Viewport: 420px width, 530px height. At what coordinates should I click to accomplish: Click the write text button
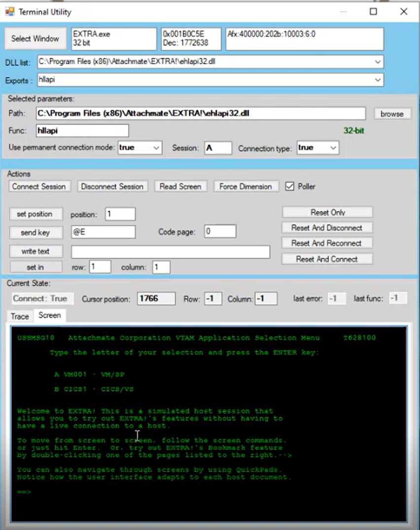click(x=35, y=251)
